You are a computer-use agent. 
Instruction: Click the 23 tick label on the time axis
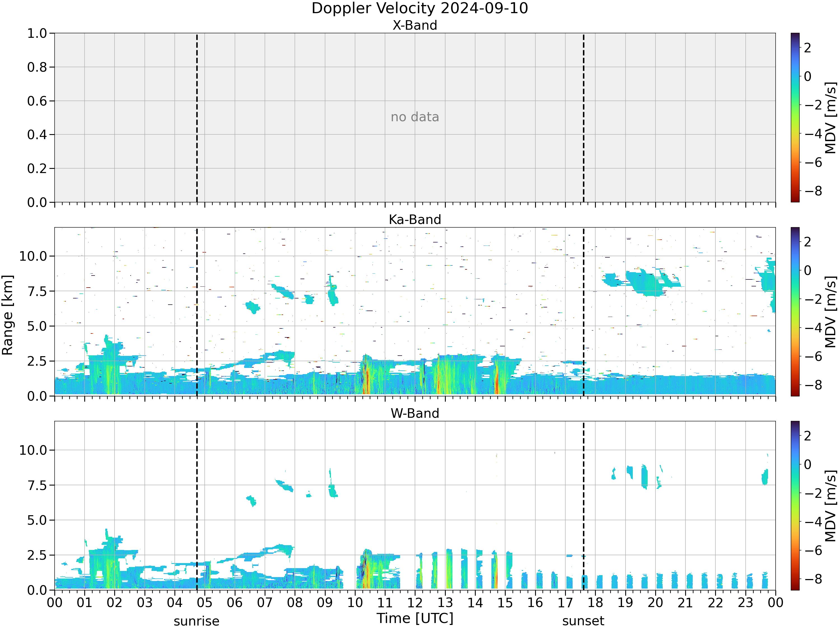745,603
